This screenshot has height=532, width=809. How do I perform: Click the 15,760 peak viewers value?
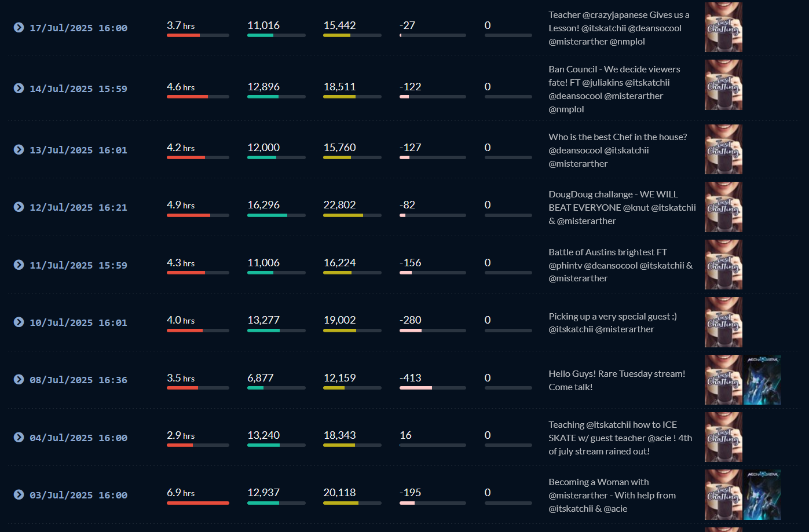pos(339,148)
